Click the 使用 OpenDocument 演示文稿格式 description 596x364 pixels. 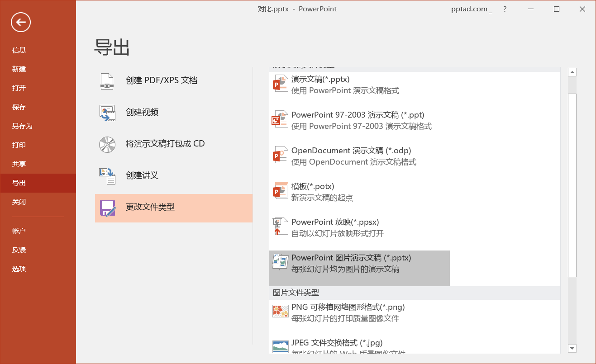354,162
